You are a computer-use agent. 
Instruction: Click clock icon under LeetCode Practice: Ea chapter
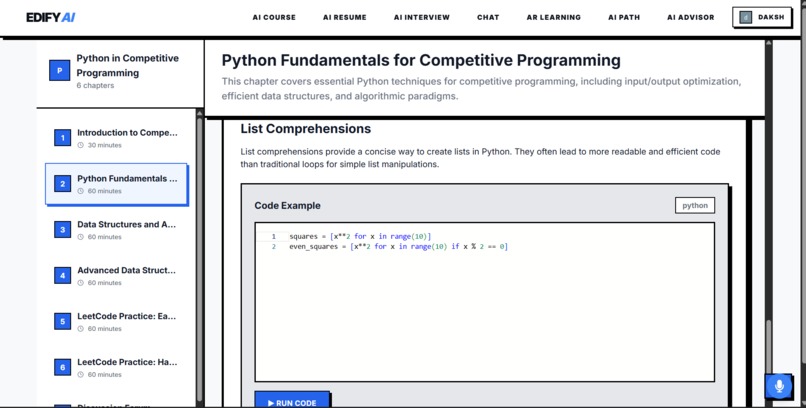pyautogui.click(x=80, y=329)
